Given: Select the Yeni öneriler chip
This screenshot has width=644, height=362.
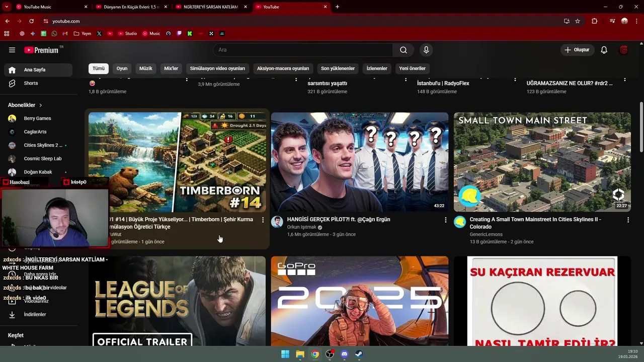Looking at the screenshot, I should point(413,68).
